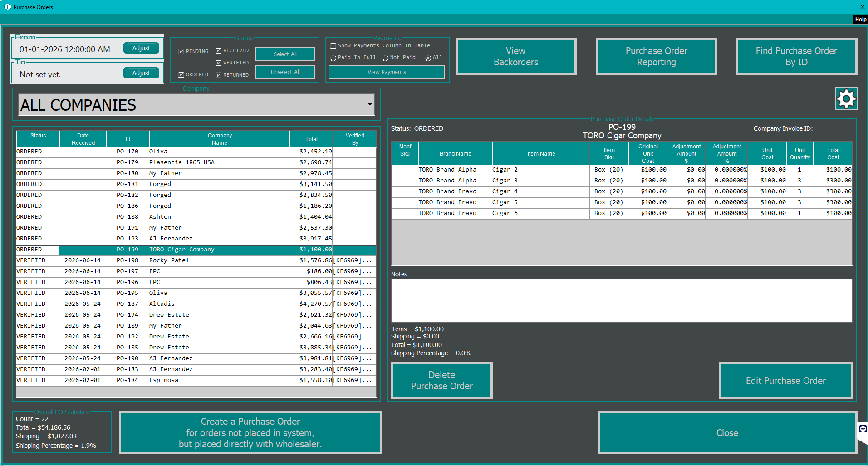Enable Show Payments Column In Table

(333, 46)
